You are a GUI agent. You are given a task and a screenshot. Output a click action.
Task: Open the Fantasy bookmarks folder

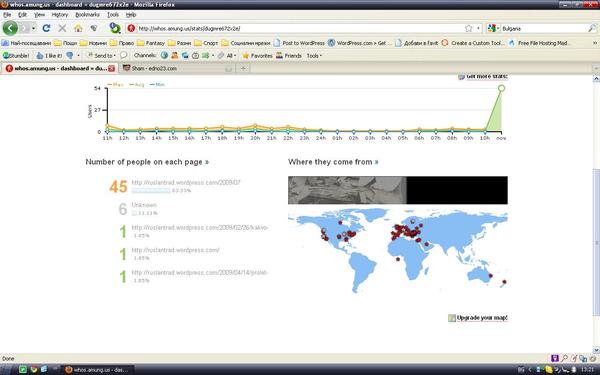[151, 43]
